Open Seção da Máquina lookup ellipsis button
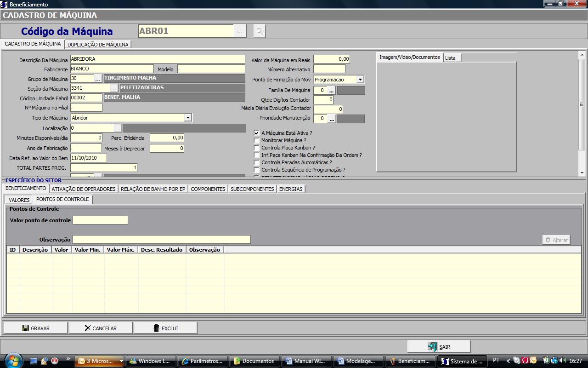This screenshot has height=368, width=588. coord(113,88)
